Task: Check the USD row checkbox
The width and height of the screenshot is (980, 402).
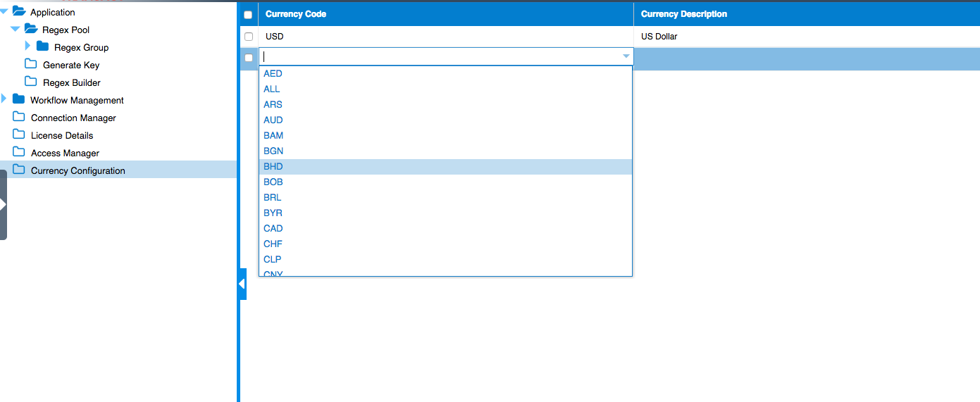Action: (248, 36)
